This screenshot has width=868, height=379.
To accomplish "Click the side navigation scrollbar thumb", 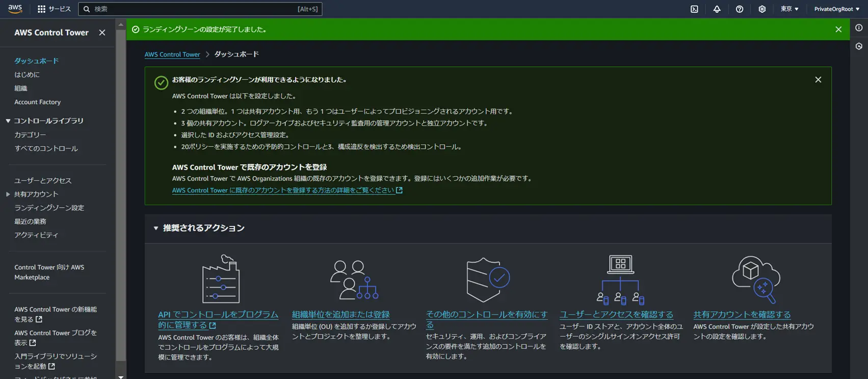I will tap(121, 195).
